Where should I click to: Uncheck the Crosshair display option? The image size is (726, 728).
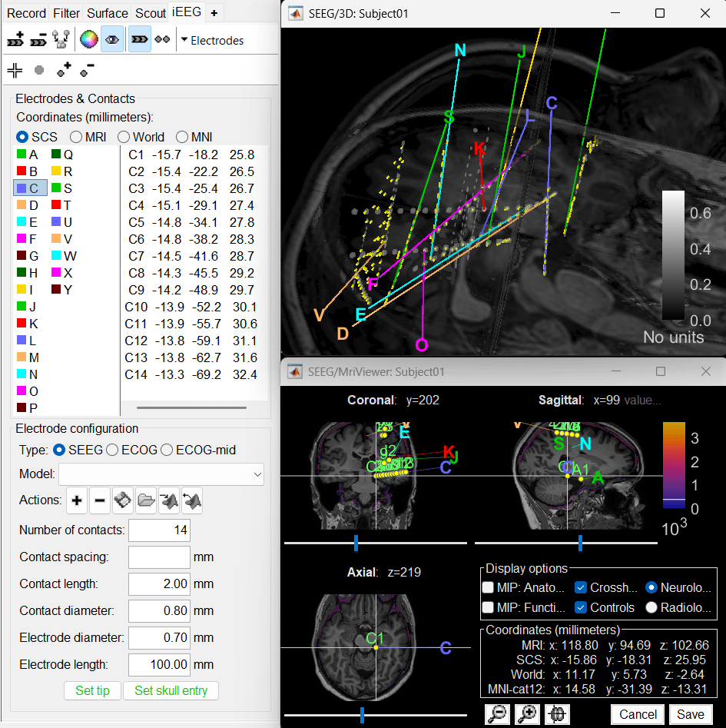click(582, 587)
